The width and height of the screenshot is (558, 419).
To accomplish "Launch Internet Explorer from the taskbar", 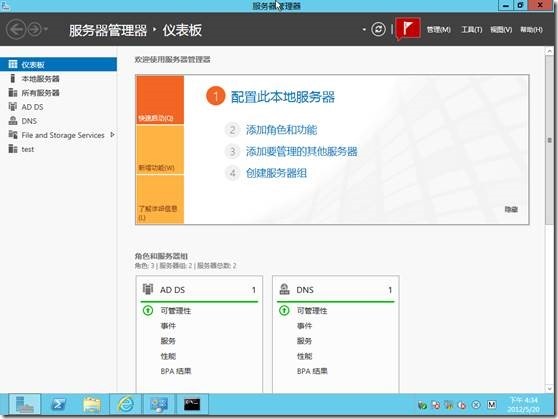I will click(125, 404).
